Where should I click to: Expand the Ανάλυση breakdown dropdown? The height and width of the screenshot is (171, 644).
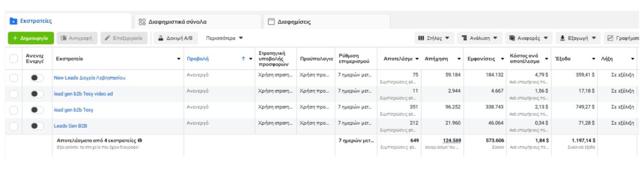coord(479,38)
